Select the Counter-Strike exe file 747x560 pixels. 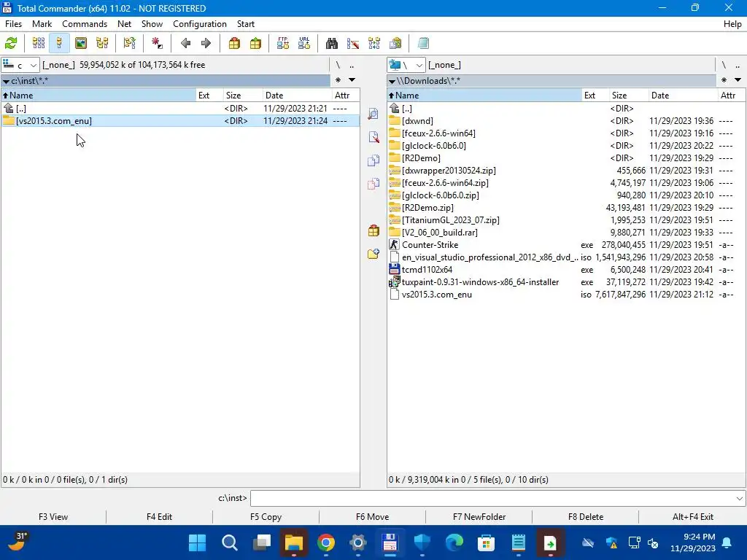pos(565,245)
